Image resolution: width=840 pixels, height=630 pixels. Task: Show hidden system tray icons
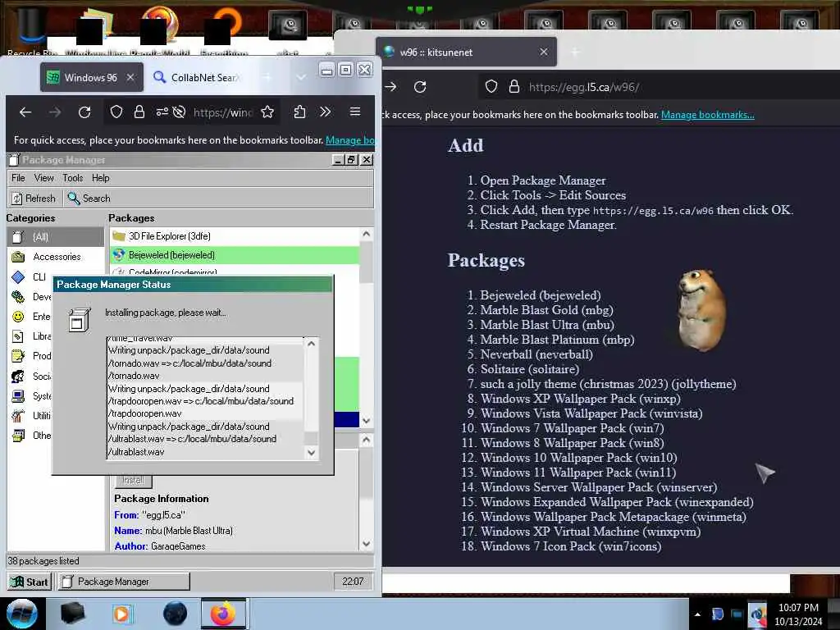[697, 614]
